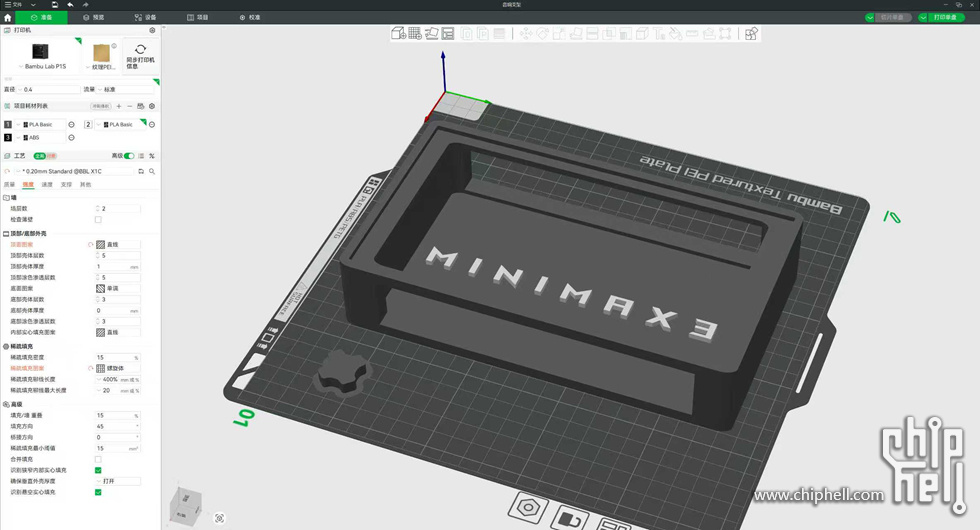Switch to the 设备 device tab
Viewport: 980px width, 530px height.
(146, 18)
